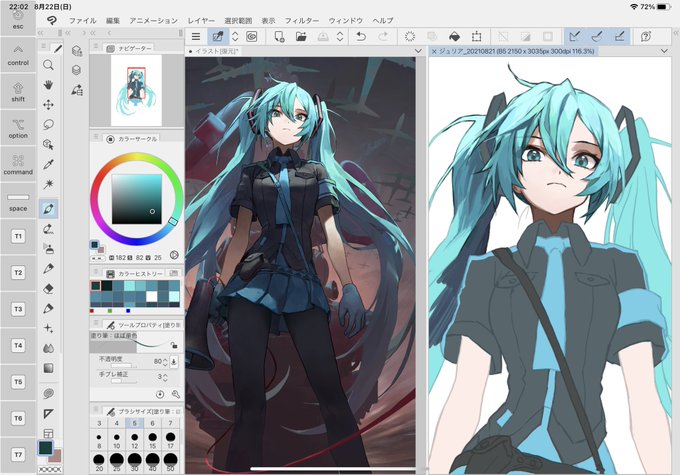Expand the left canvas tab dropdown chevron
680x475 pixels.
coord(418,51)
